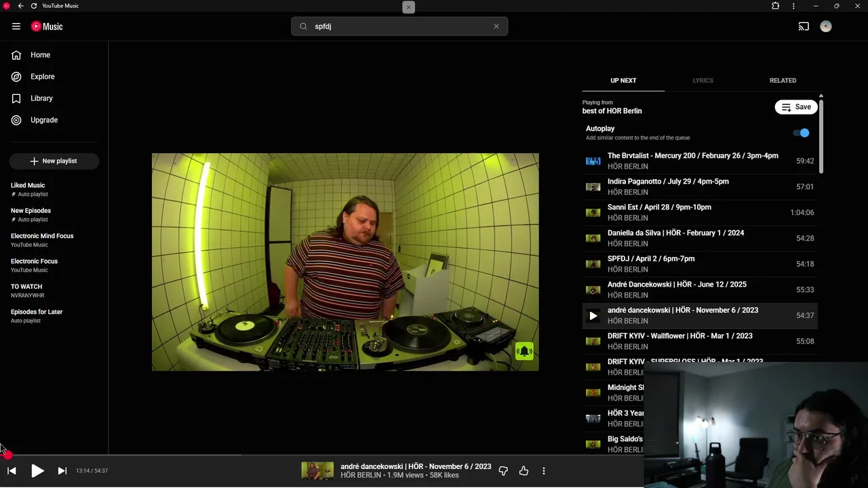Screen dimensions: 868x488
Task: Skip to the next track
Action: (x=62, y=470)
